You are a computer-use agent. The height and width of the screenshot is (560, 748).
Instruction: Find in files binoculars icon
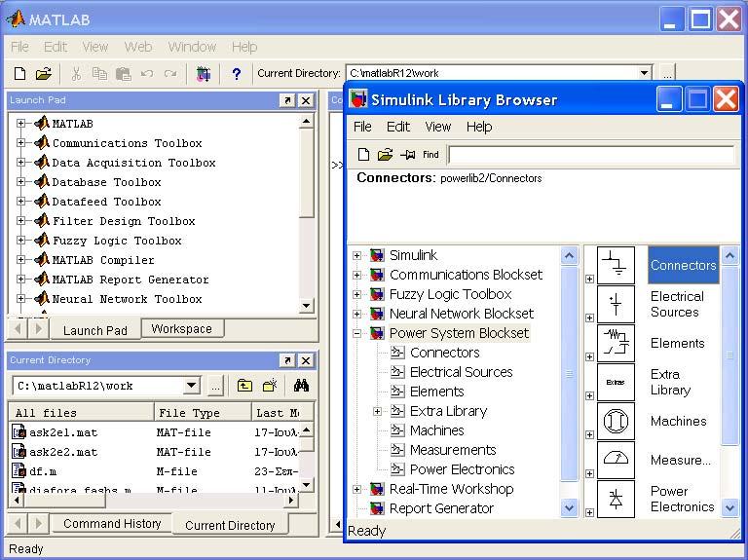click(x=301, y=386)
